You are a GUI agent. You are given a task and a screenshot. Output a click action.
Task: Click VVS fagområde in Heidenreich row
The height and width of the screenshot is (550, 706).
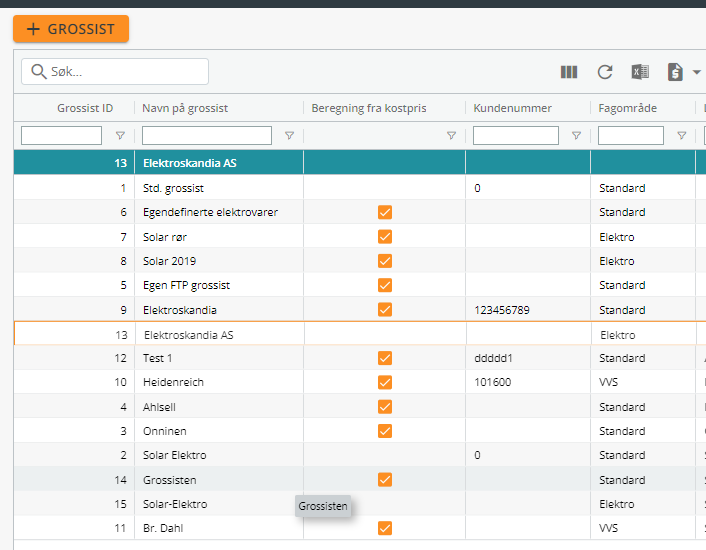(x=608, y=382)
